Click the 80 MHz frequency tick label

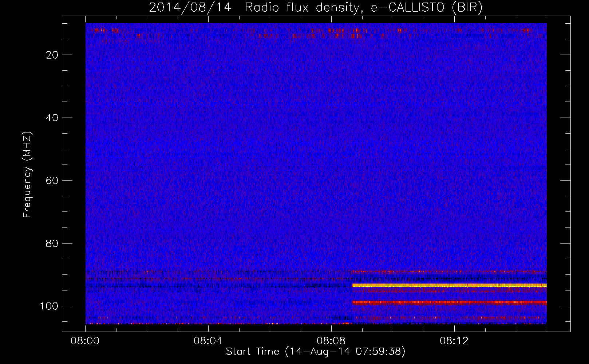[52, 244]
